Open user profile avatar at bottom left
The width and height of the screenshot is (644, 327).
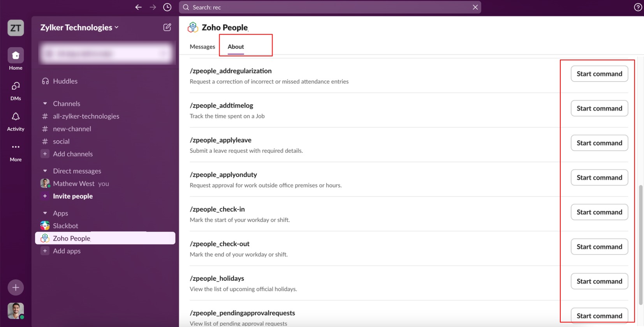pyautogui.click(x=16, y=311)
